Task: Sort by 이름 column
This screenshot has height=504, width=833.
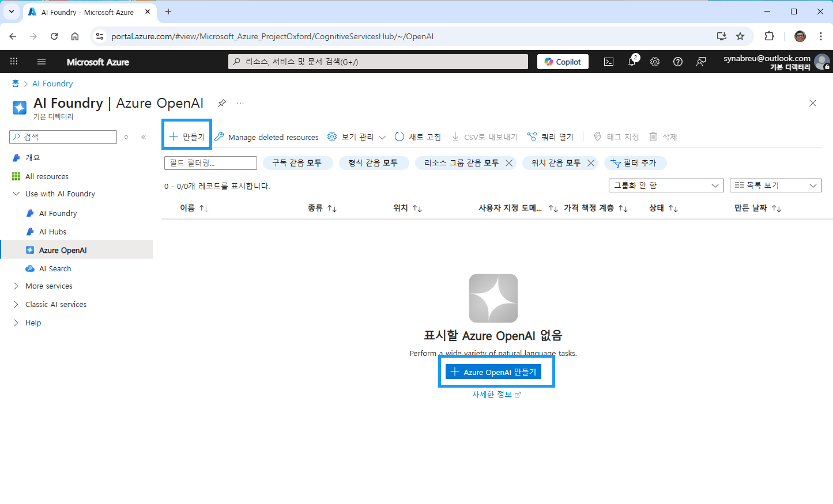Action: [194, 208]
